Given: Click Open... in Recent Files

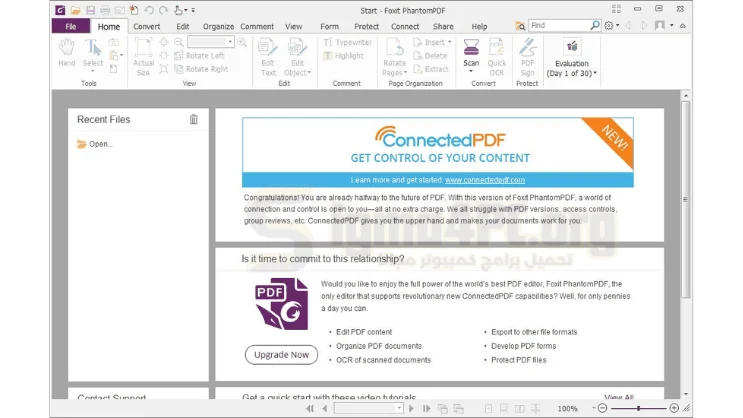Looking at the screenshot, I should tap(95, 144).
